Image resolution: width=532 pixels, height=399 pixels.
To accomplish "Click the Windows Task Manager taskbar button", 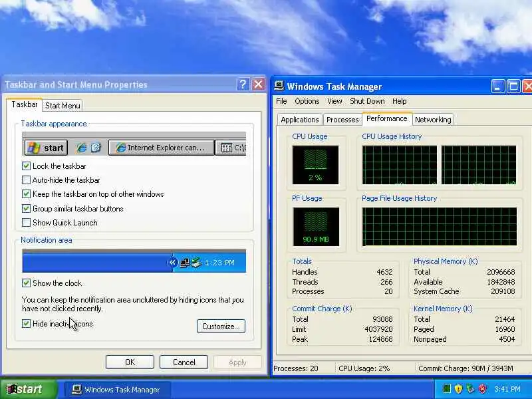I will 117,390.
